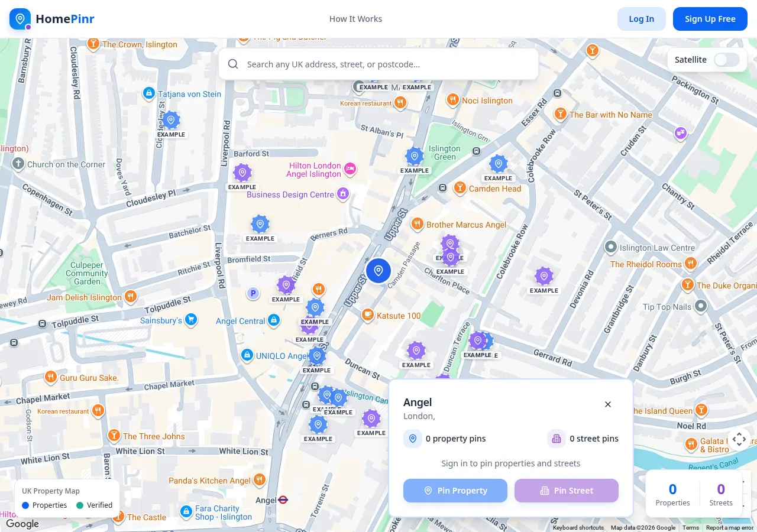This screenshot has height=532, width=757.
Task: Click the Islington Law Centre marker
Action: (611, 247)
